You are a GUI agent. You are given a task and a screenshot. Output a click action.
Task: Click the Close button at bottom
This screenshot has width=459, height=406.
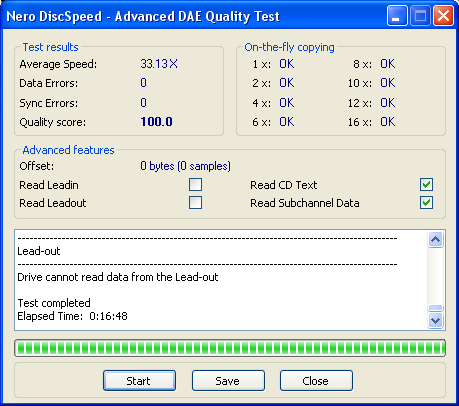(x=316, y=380)
